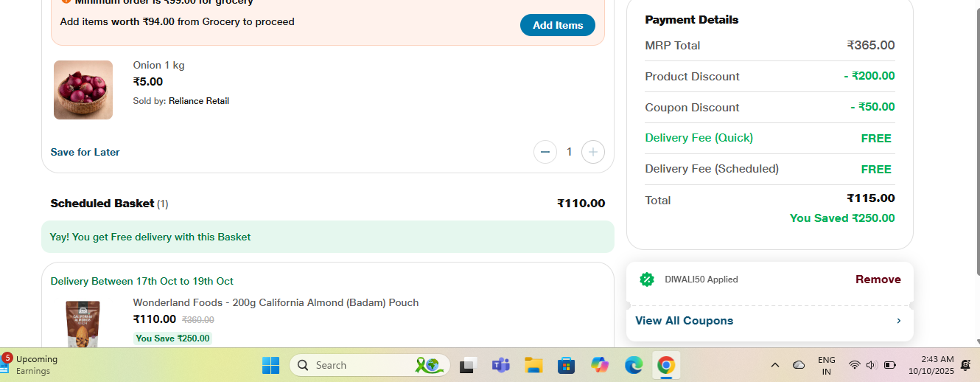Open View All Coupons

pos(684,321)
